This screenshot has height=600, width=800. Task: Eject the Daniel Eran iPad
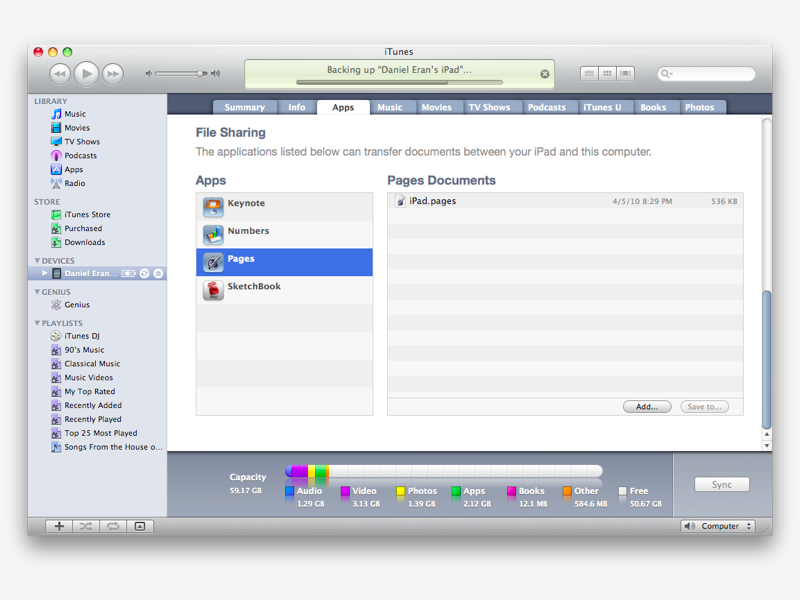158,273
